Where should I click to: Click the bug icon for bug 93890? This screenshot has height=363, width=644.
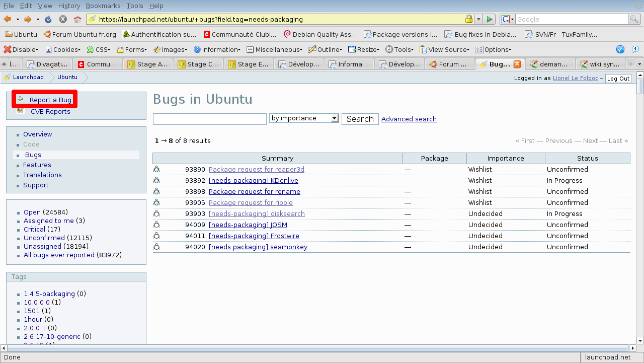tap(156, 170)
